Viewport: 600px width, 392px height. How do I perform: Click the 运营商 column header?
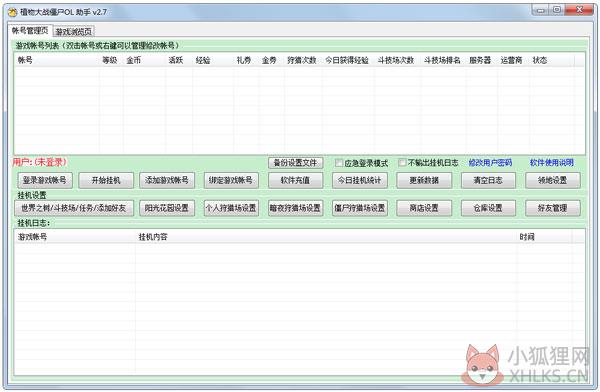tap(513, 60)
